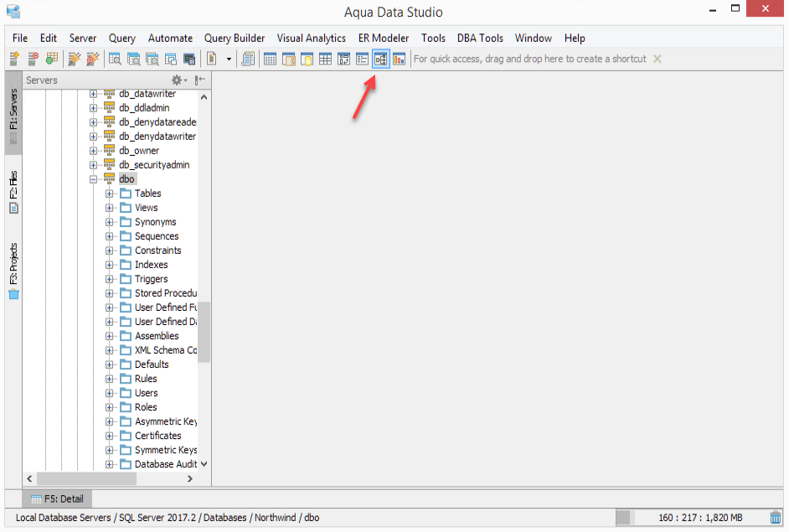Expand the db_ddladmin node
This screenshot has height=532, width=789.
(x=93, y=108)
